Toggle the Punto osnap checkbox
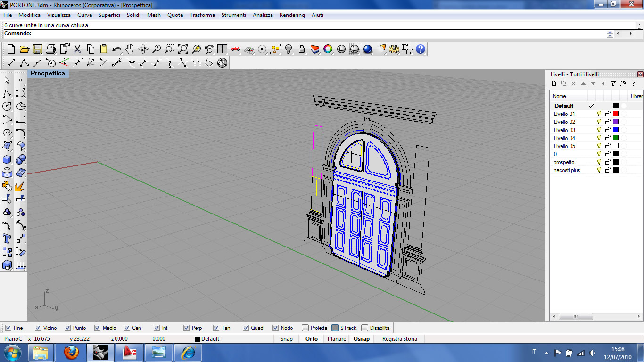The height and width of the screenshot is (362, 644). (x=67, y=328)
